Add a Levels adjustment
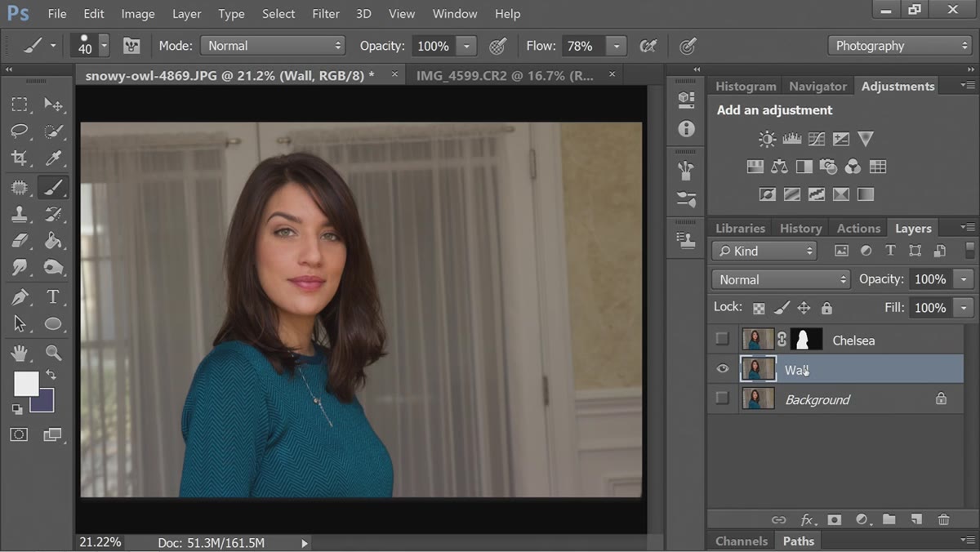 (791, 140)
